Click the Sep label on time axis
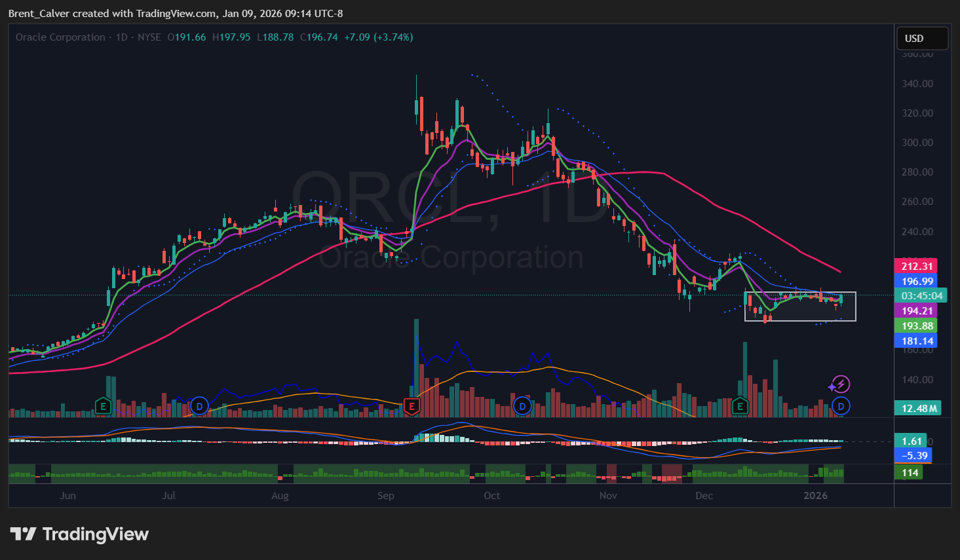The width and height of the screenshot is (960, 560). coord(386,495)
